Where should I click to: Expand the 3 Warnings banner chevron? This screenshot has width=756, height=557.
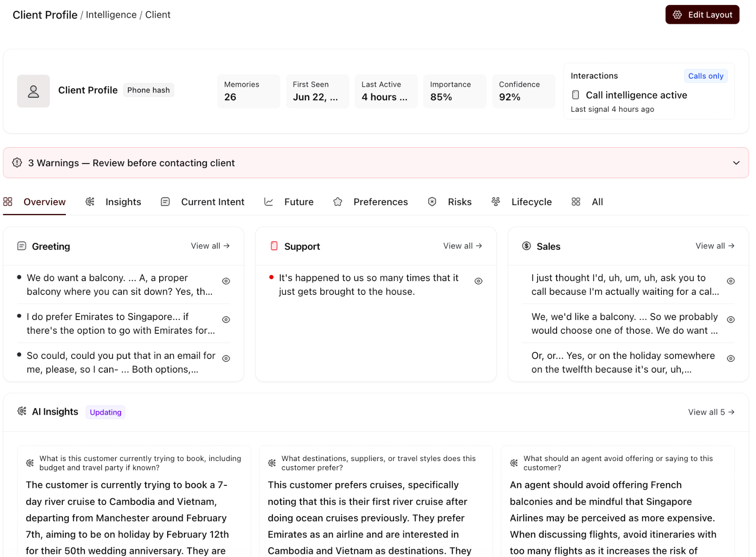coord(736,163)
